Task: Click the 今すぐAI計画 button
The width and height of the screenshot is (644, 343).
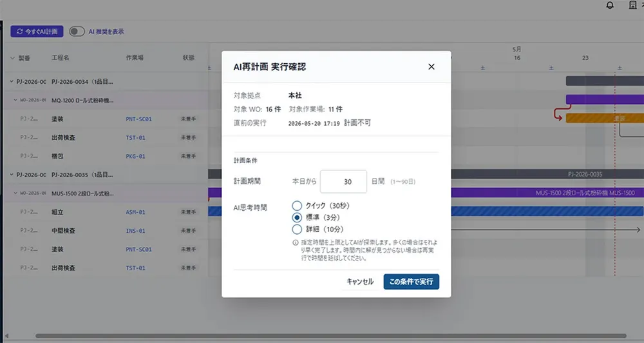Action: pyautogui.click(x=37, y=31)
